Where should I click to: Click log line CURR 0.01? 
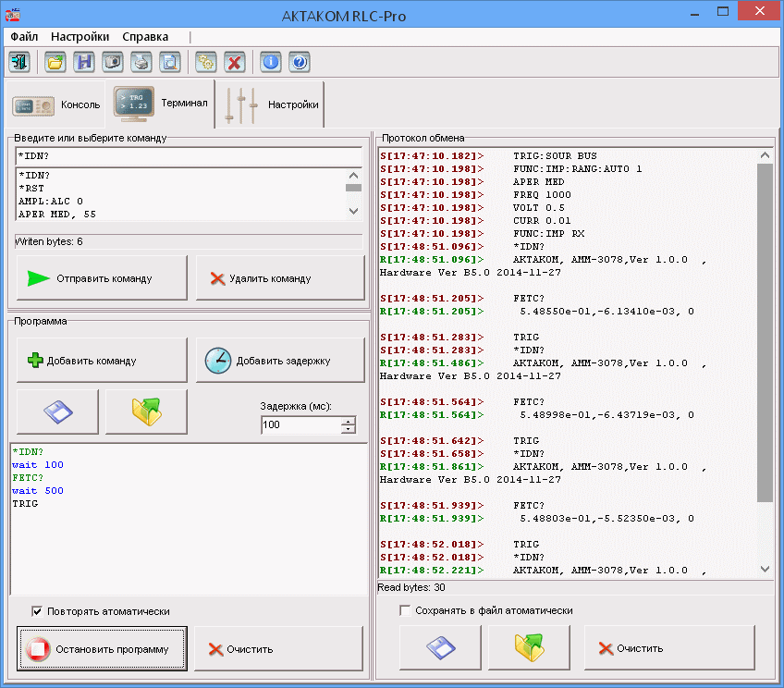pos(542,221)
